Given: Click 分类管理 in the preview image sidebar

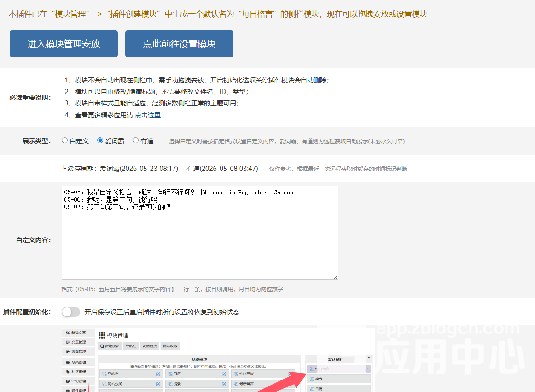Looking at the screenshot, I should point(78,363).
